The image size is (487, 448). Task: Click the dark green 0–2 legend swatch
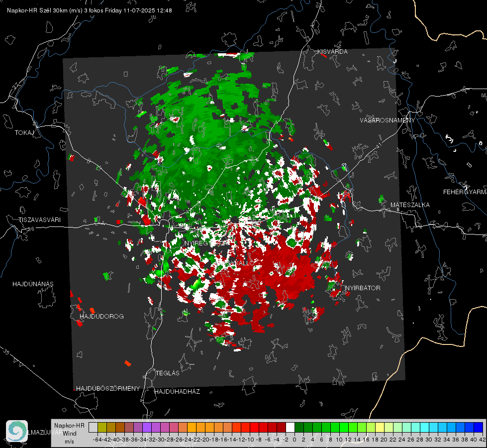[299, 428]
